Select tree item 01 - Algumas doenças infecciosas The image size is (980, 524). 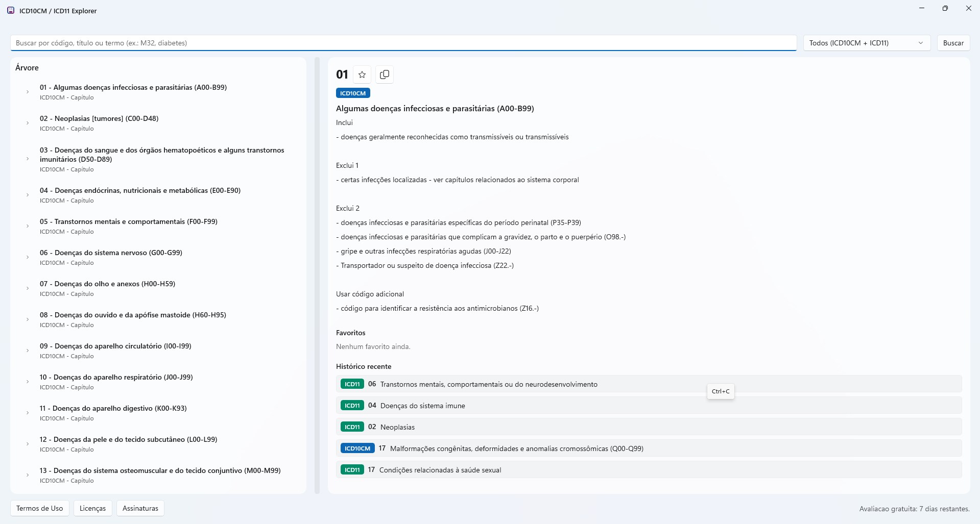[158, 92]
